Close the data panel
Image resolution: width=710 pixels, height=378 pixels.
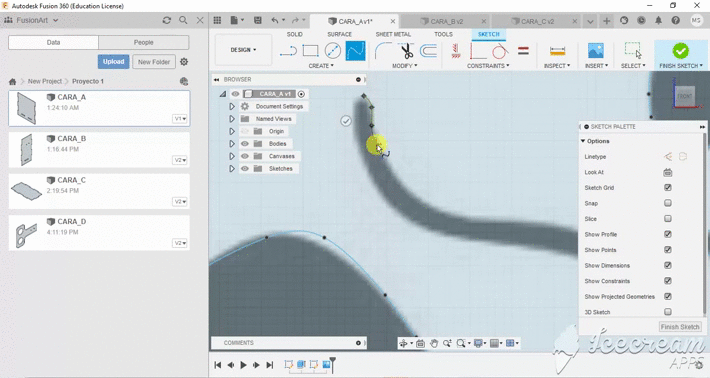[200, 20]
